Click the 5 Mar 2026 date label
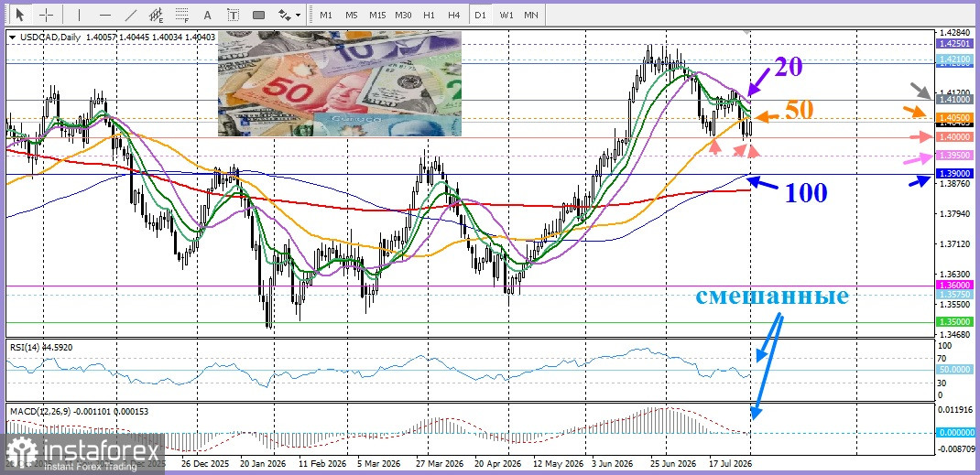The image size is (980, 475). pyautogui.click(x=379, y=464)
